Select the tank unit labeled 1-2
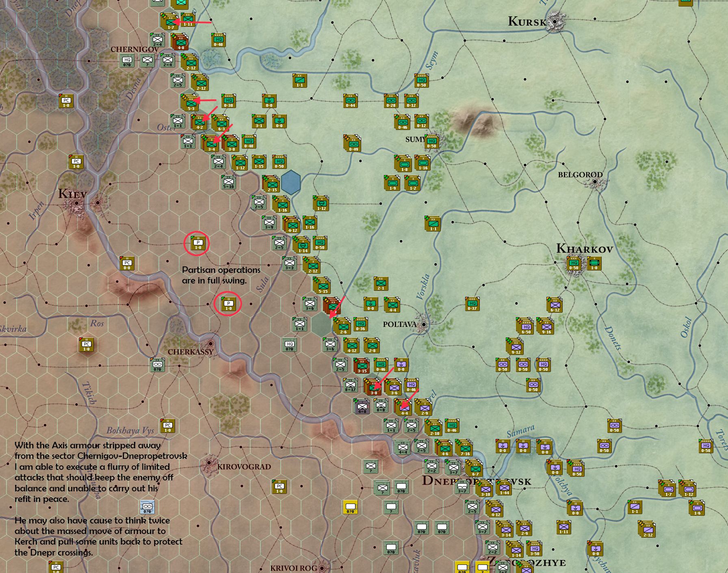Screen dimensions: 728x573 [412, 183]
